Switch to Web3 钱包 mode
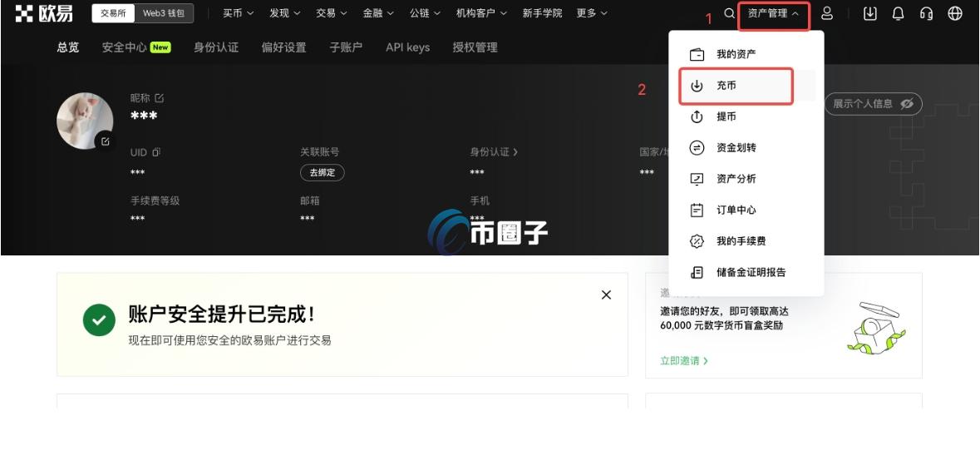This screenshot has width=980, height=465. [164, 13]
